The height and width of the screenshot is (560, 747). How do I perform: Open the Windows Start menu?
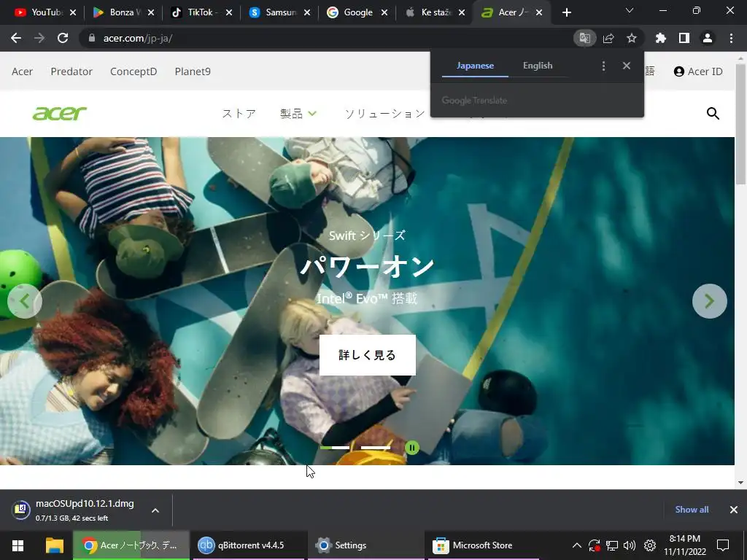(18, 545)
